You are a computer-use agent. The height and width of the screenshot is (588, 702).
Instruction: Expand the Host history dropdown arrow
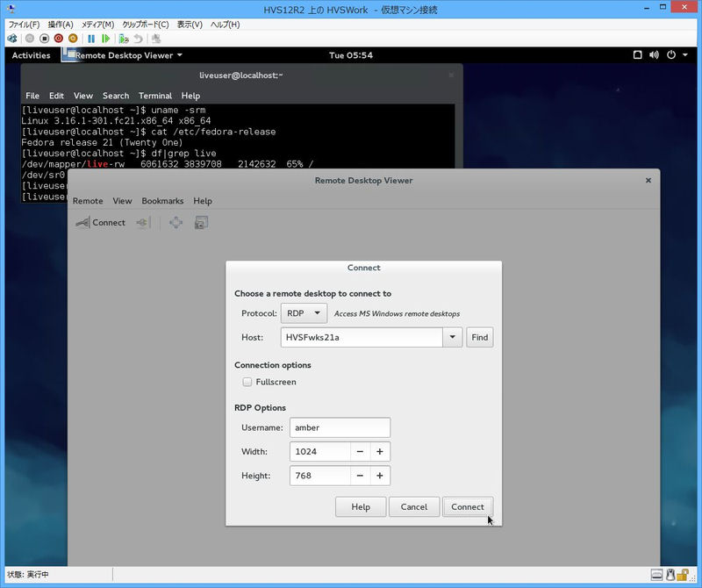453,337
